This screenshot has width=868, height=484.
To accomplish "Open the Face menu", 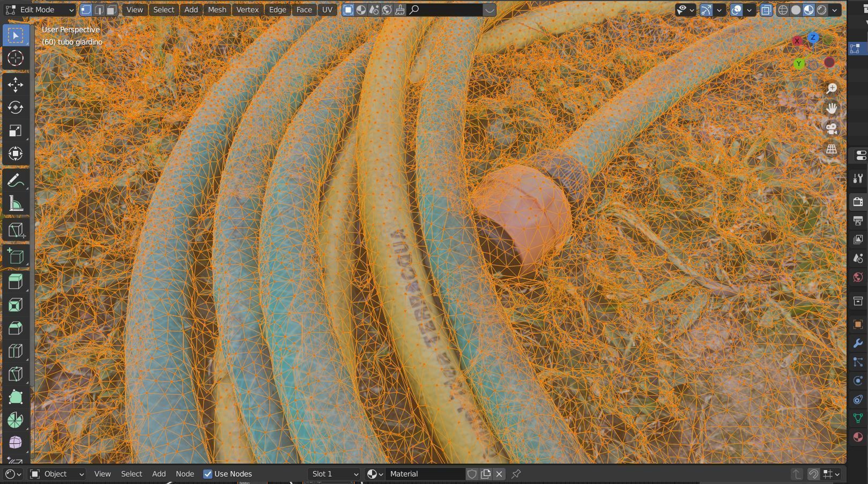I will 304,10.
